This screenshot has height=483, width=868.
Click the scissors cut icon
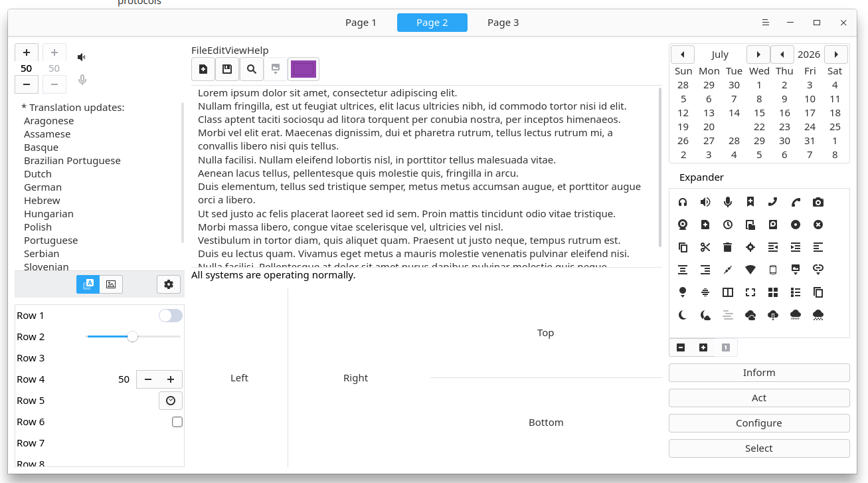coord(705,247)
